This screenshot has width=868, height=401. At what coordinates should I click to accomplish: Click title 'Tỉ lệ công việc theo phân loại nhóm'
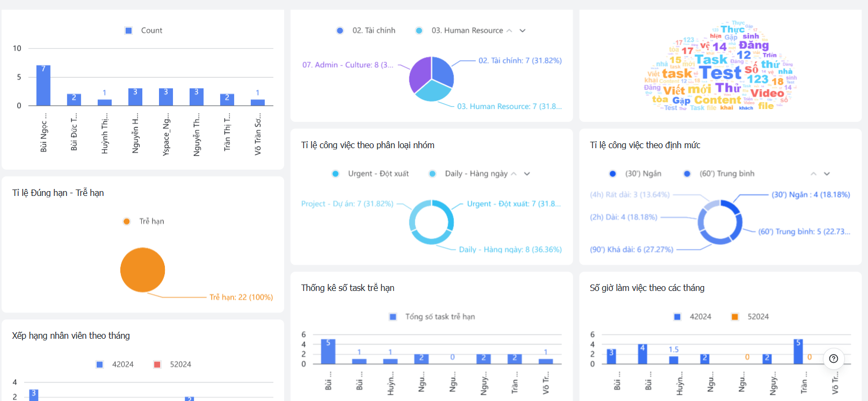[x=368, y=145]
